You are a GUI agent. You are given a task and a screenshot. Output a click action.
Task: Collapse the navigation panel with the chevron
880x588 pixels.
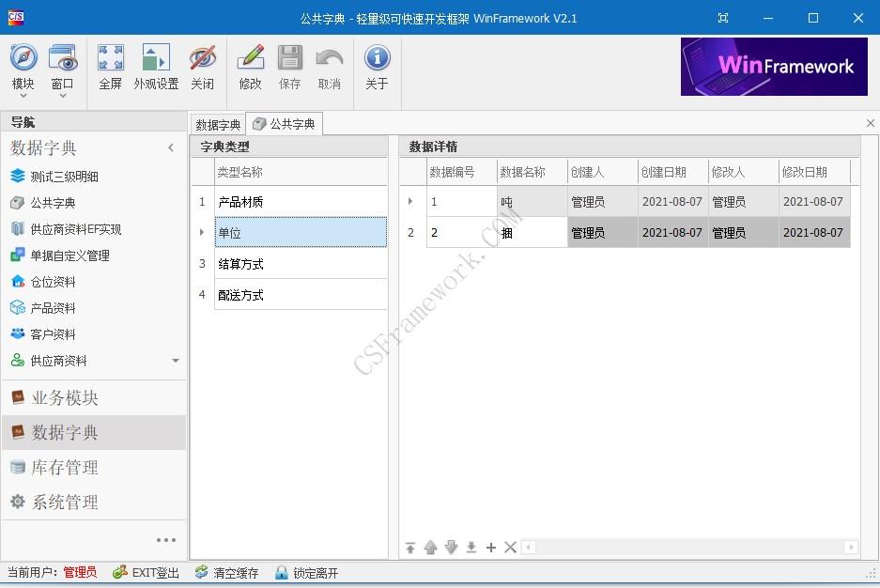[x=171, y=147]
